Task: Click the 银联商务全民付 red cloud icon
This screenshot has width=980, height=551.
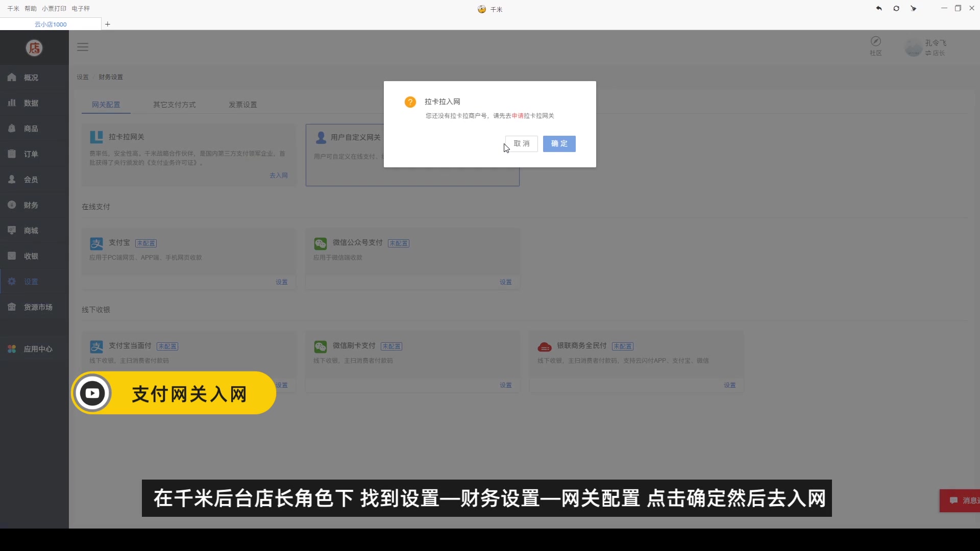Action: 545,347
